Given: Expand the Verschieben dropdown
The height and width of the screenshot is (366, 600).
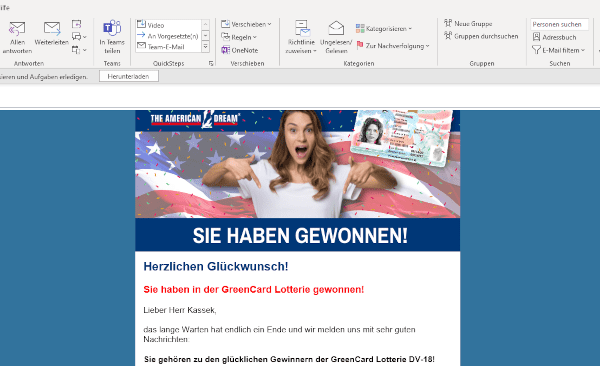Looking at the screenshot, I should 246,24.
